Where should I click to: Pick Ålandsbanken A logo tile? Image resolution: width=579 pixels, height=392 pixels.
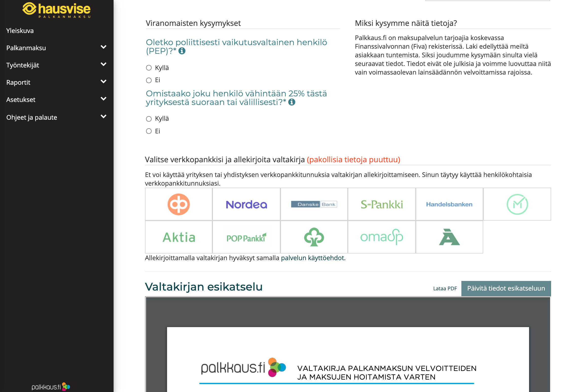[x=449, y=237]
